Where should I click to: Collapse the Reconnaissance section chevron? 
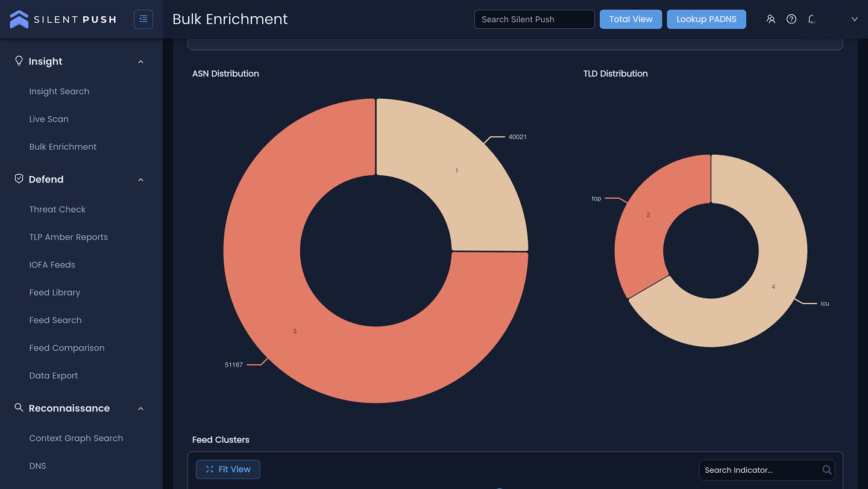pos(140,408)
